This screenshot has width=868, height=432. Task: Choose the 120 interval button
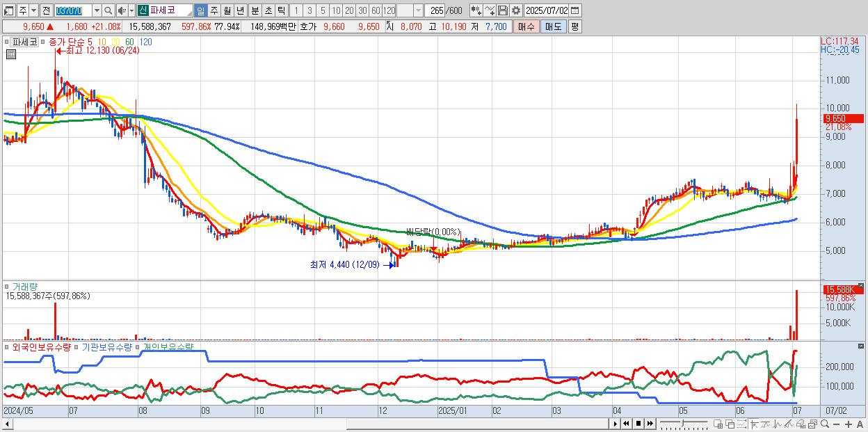tap(389, 10)
